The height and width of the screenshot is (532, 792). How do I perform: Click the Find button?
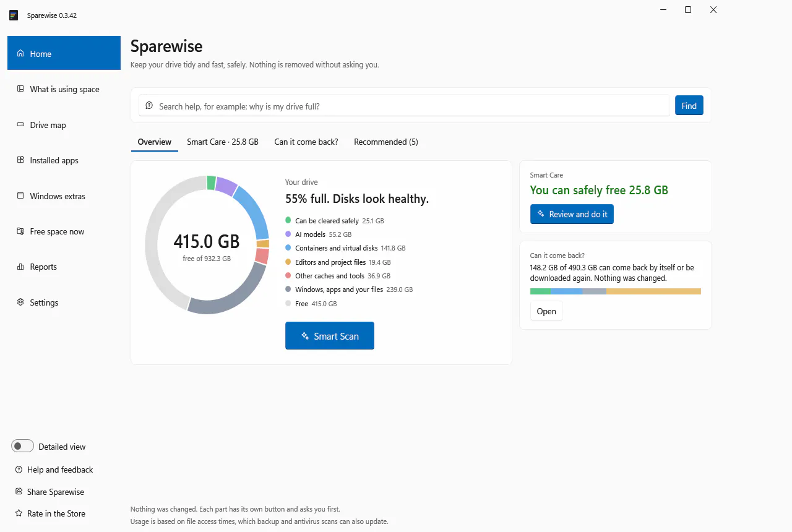[x=689, y=106]
